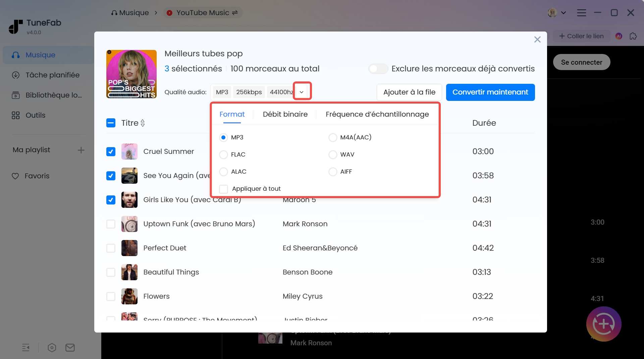Switch to the Débit binaire tab
This screenshot has height=359, width=644.
pos(285,114)
